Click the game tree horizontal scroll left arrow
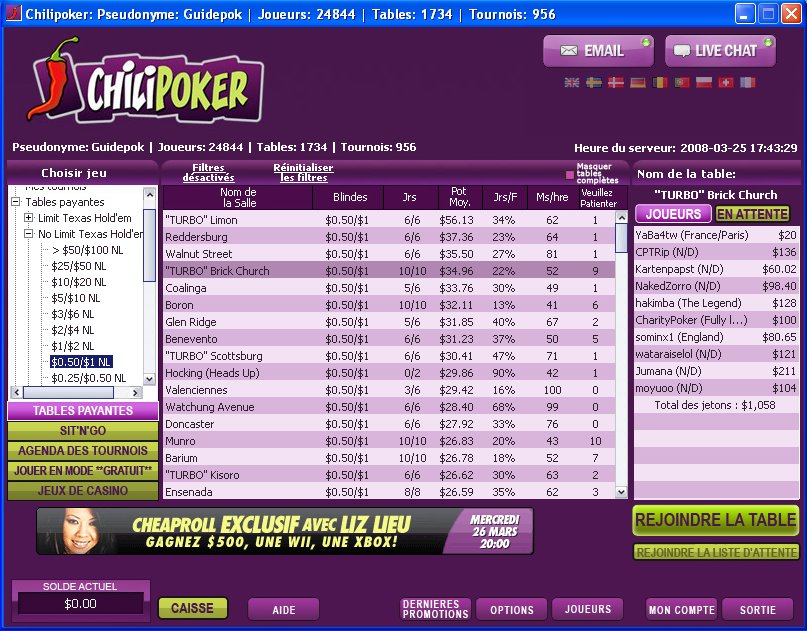 (16, 392)
